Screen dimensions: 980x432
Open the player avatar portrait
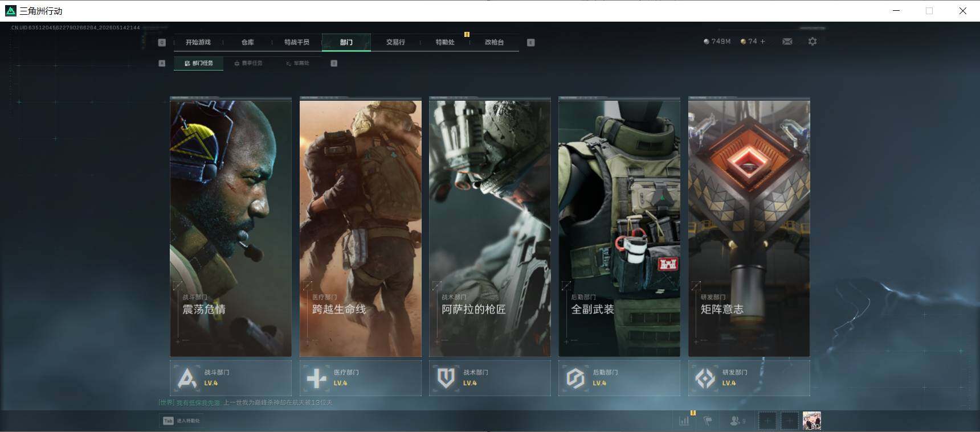[812, 421]
